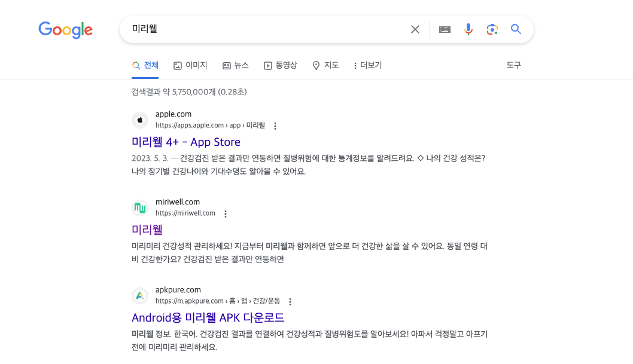Open the 지도 tab
Viewport: 633px width, 364px height.
tap(325, 65)
